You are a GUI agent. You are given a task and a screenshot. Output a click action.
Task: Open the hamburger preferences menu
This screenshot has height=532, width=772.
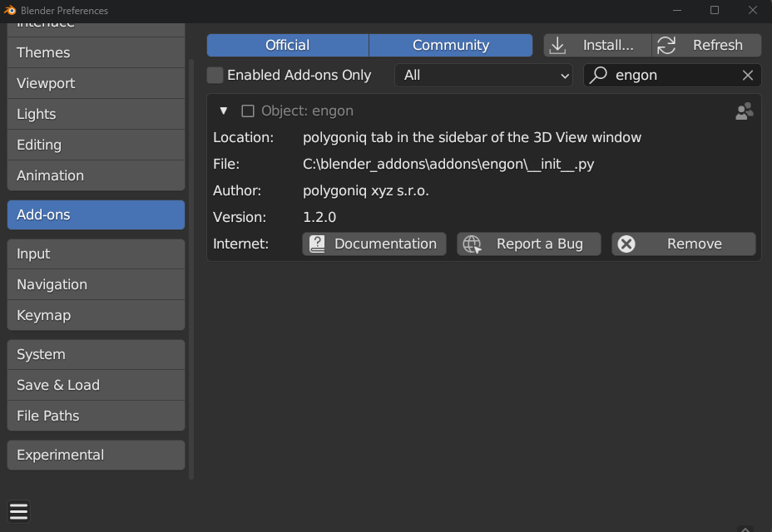click(x=18, y=511)
